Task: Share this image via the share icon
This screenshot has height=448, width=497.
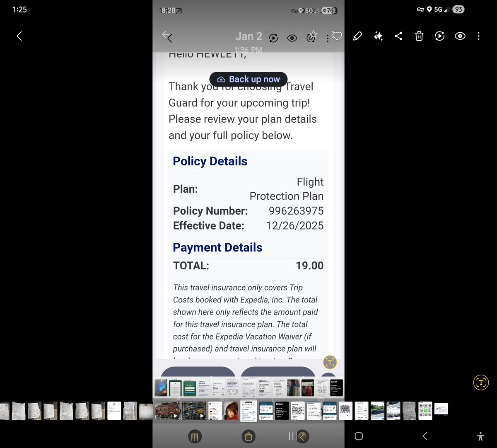Action: coord(398,36)
